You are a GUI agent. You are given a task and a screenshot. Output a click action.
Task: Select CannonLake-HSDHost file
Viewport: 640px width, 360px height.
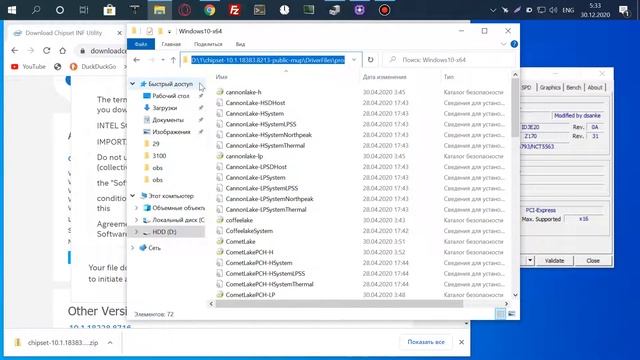point(255,103)
